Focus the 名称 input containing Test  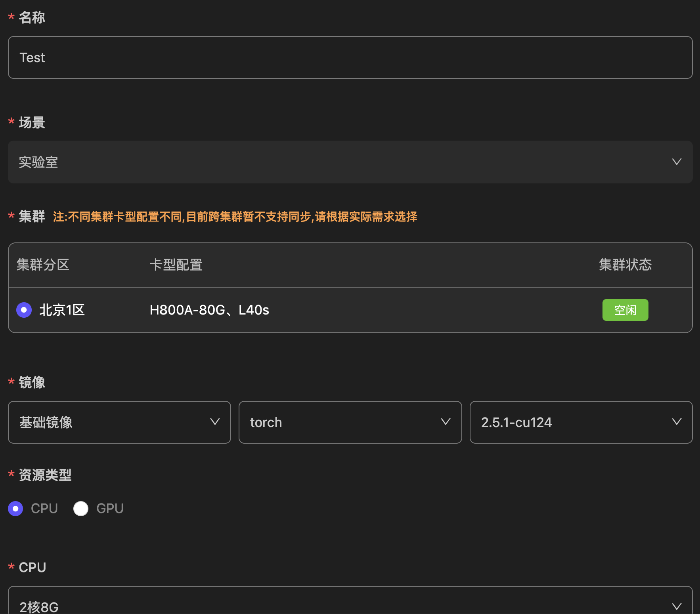pyautogui.click(x=350, y=57)
